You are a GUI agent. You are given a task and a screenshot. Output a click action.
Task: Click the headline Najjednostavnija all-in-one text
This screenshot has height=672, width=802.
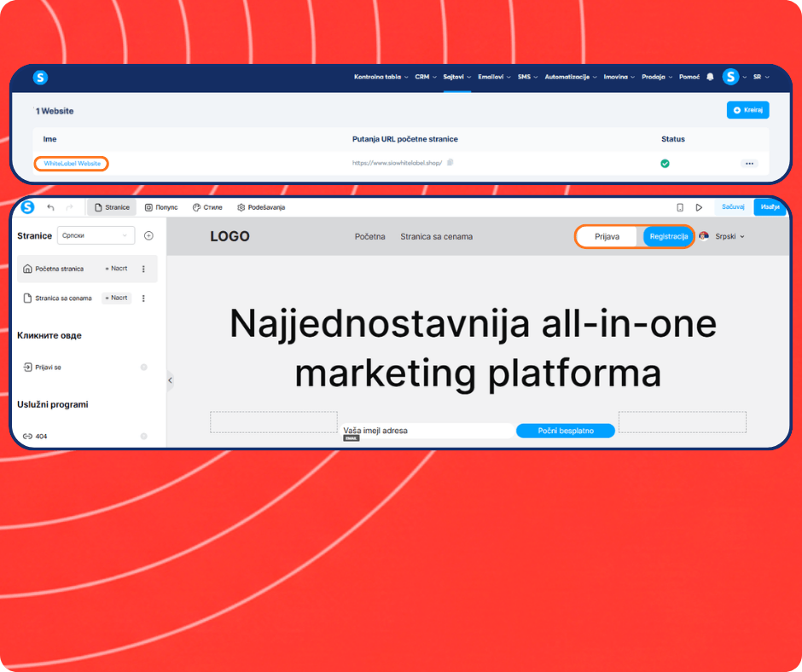(x=474, y=324)
